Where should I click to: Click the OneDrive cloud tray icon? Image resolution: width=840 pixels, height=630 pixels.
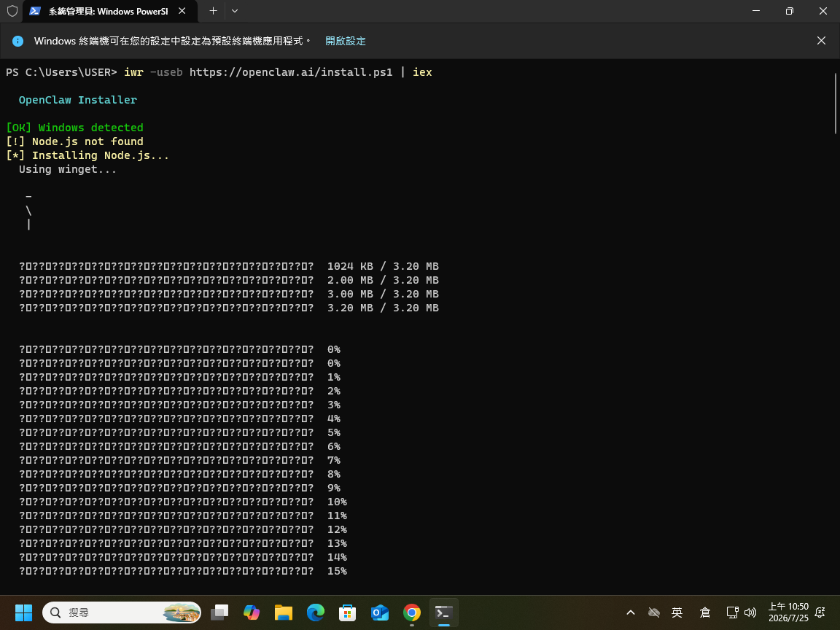tap(653, 612)
